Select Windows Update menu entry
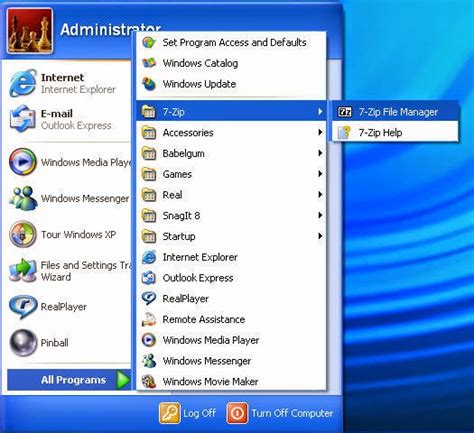Image resolution: width=474 pixels, height=433 pixels. point(231,84)
